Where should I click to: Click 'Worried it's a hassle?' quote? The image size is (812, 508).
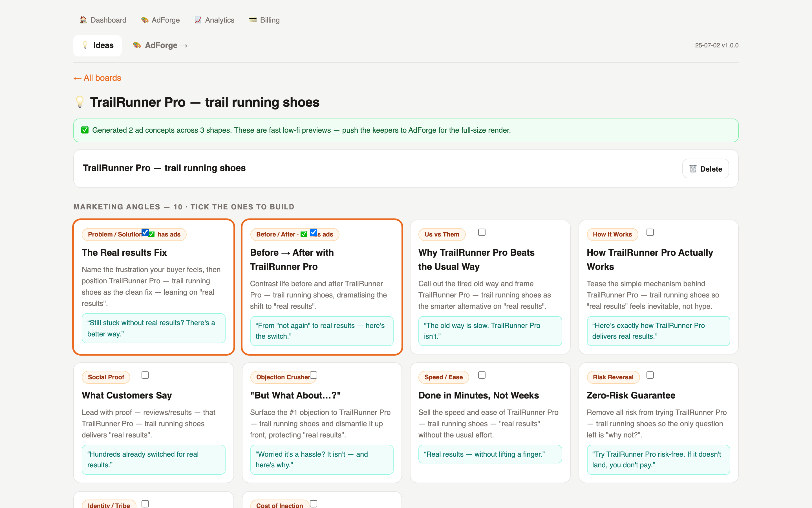pyautogui.click(x=322, y=460)
